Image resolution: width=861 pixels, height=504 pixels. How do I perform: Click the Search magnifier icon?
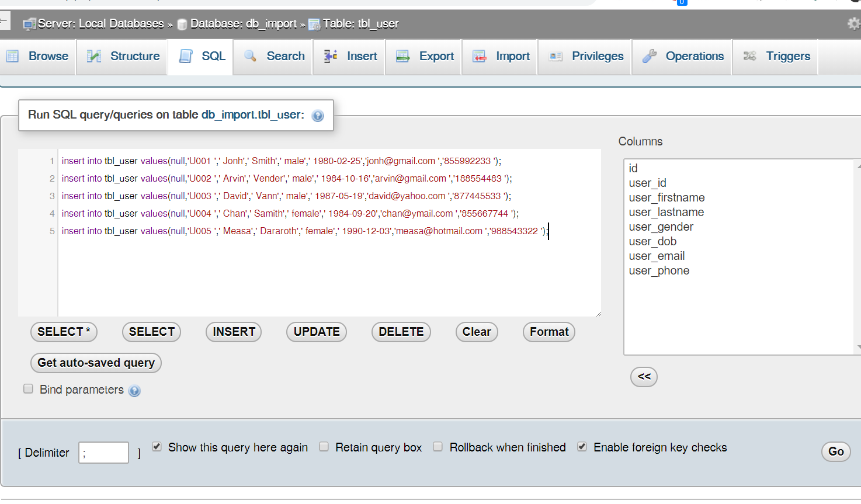click(x=251, y=56)
